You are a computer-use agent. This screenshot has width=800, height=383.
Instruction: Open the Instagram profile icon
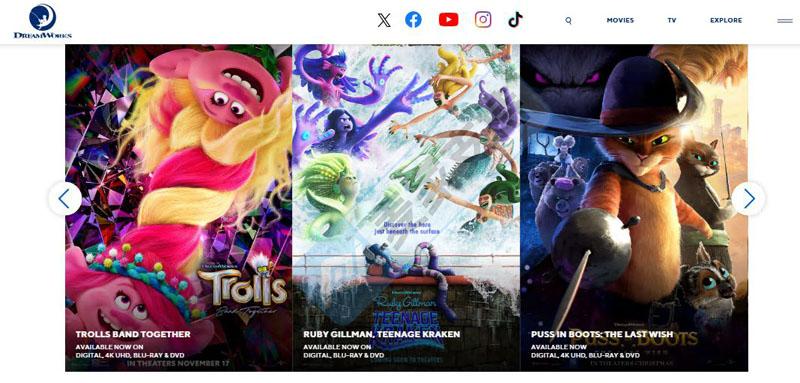coord(483,20)
